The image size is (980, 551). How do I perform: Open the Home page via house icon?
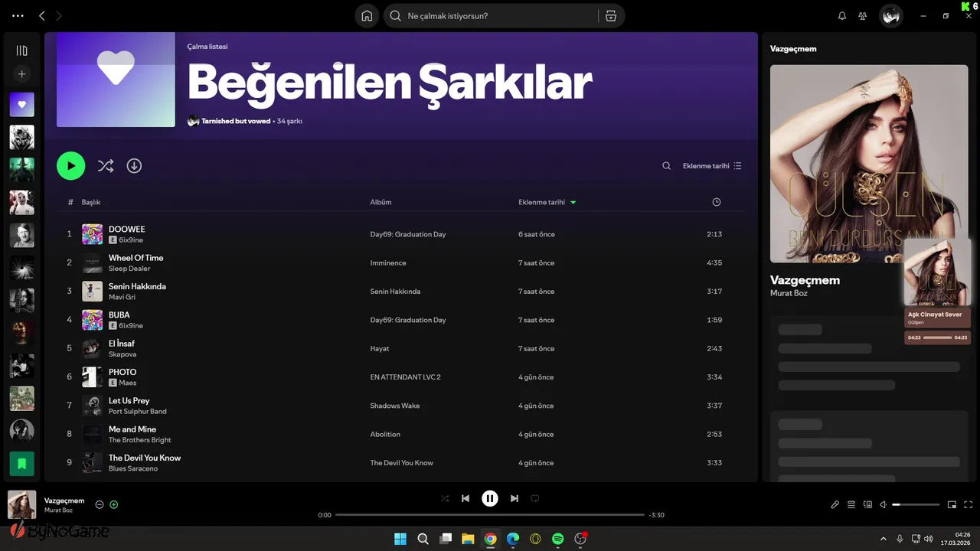click(x=367, y=15)
